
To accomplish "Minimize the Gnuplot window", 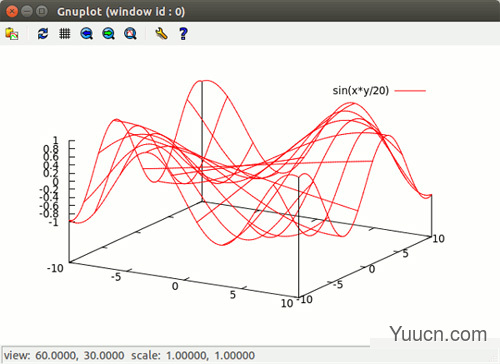I will 27,11.
